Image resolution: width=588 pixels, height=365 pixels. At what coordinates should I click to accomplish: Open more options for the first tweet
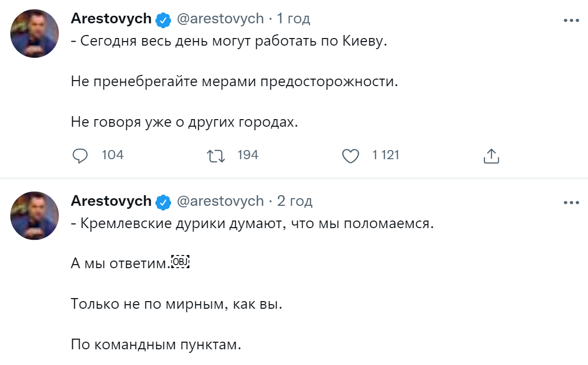(572, 19)
